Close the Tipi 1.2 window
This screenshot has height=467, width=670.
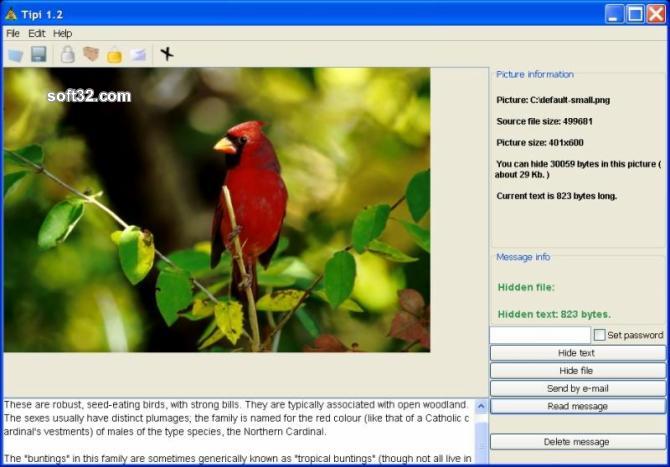pyautogui.click(x=656, y=14)
